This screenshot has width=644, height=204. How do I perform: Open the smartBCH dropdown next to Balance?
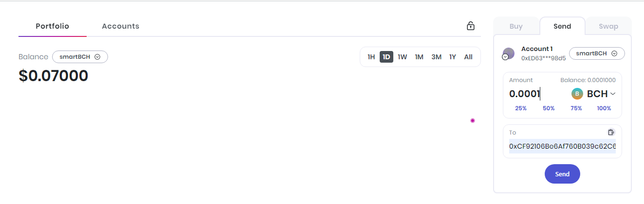(80, 57)
